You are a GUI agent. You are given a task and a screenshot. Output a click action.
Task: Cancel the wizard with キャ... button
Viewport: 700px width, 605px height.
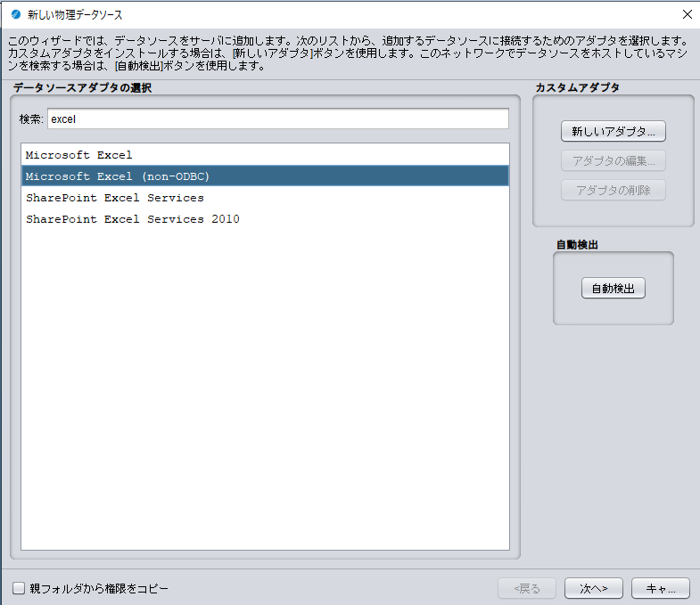coord(661,588)
